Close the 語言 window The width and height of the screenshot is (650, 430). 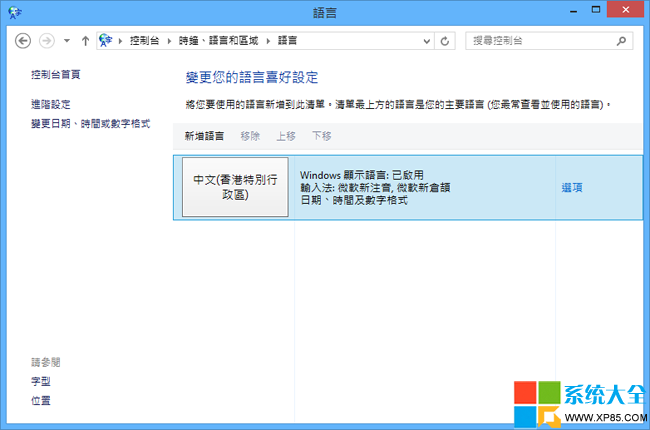pos(625,9)
